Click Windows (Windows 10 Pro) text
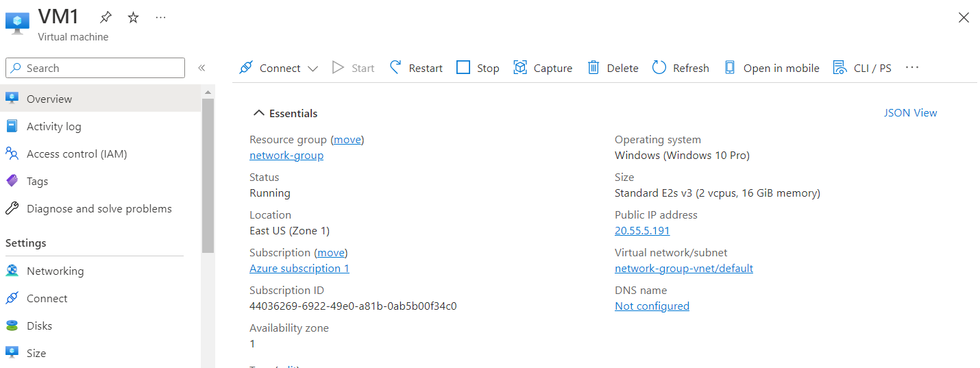 (x=683, y=155)
